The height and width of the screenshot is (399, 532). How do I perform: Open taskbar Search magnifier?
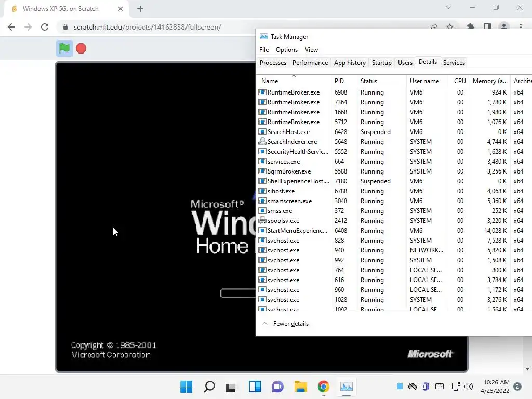[x=209, y=387]
